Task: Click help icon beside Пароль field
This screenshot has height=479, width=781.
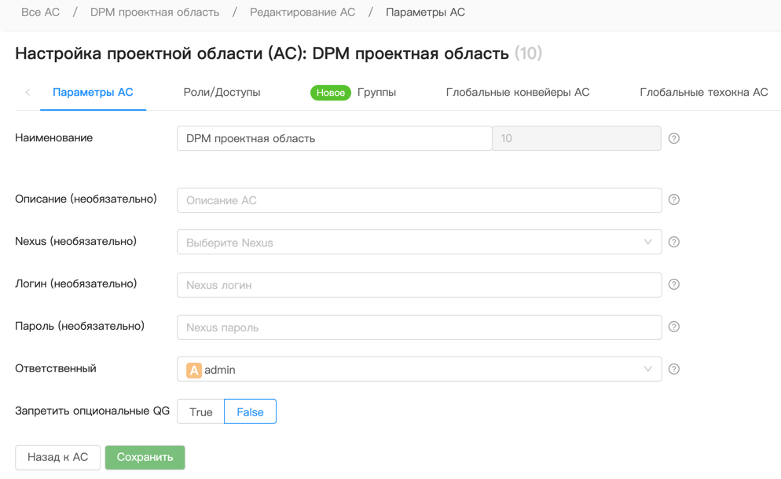Action: pos(674,327)
